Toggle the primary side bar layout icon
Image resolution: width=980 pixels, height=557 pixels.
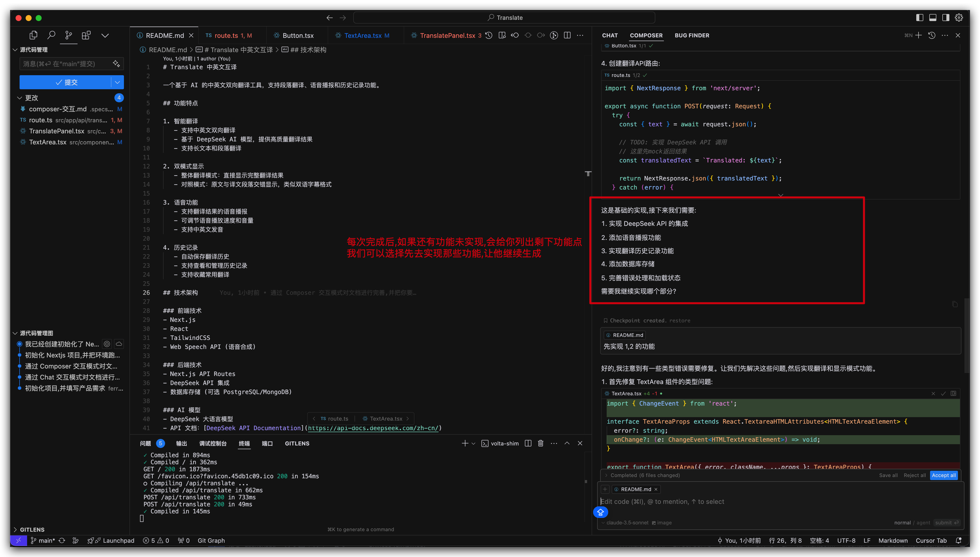click(x=920, y=18)
